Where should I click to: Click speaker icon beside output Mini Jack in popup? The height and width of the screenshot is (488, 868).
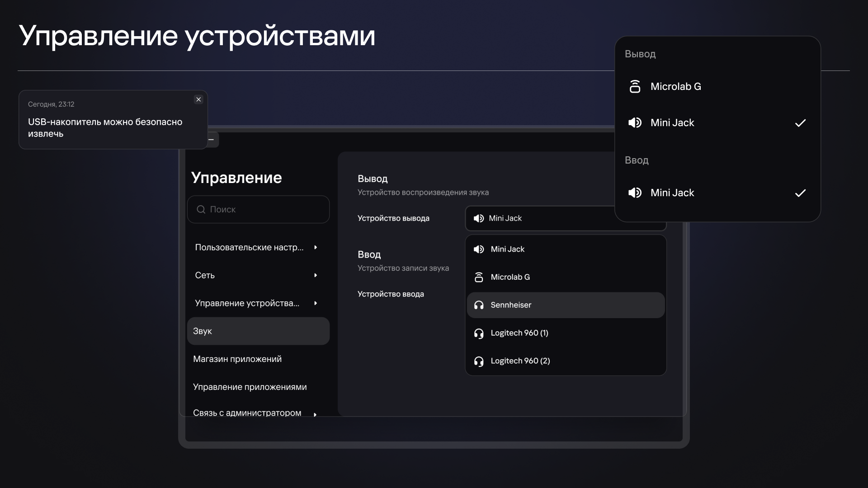click(635, 122)
